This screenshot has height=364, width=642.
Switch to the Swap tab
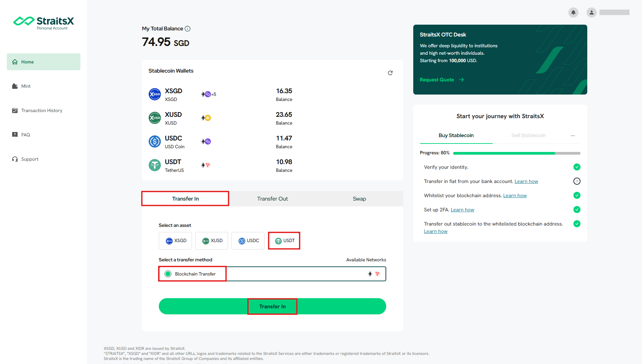[360, 199]
